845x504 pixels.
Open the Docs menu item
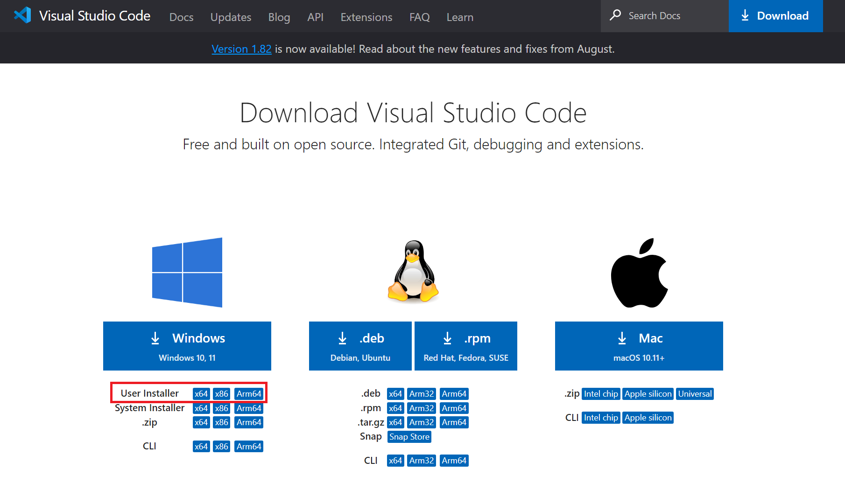click(x=181, y=17)
